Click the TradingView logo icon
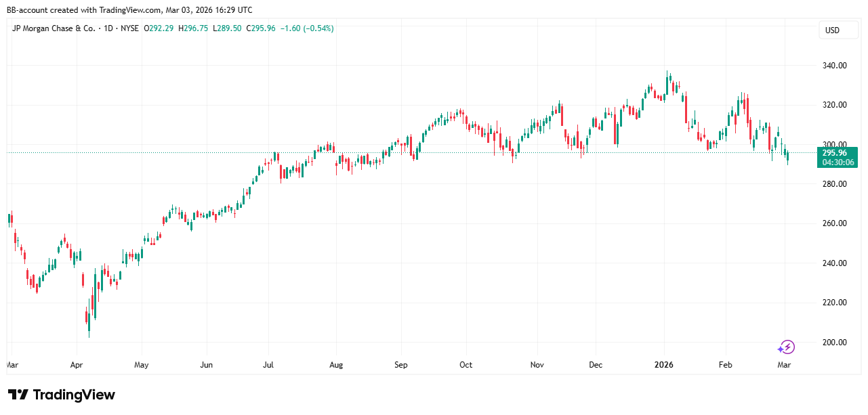Viewport: 868px width, 415px height. [x=18, y=395]
